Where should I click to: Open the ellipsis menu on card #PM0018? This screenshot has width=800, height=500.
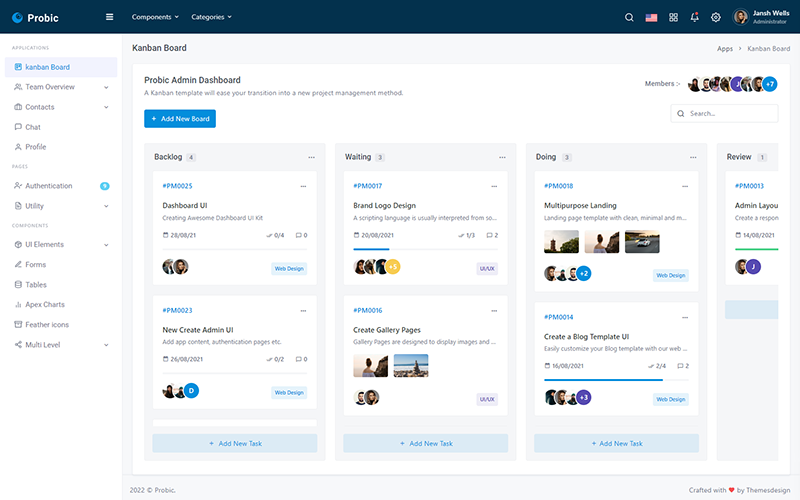685,186
